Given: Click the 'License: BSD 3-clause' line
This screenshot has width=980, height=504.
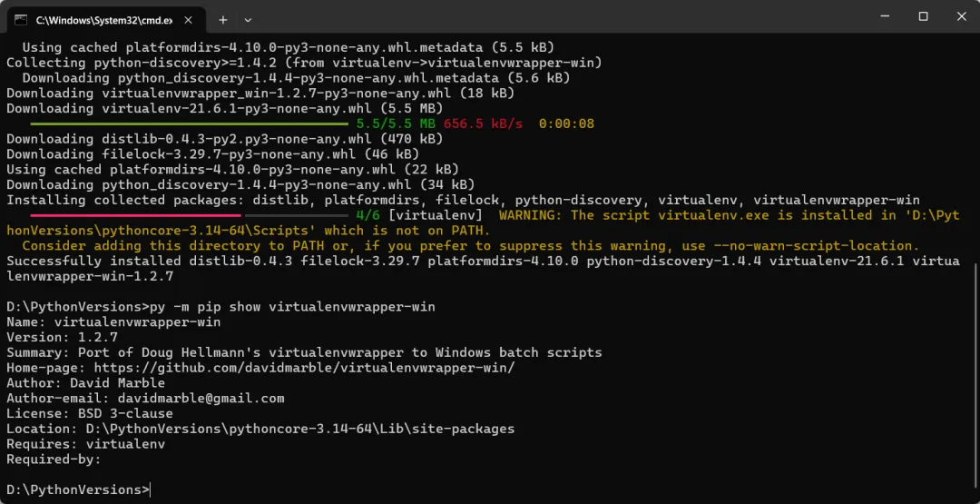Looking at the screenshot, I should coord(89,413).
